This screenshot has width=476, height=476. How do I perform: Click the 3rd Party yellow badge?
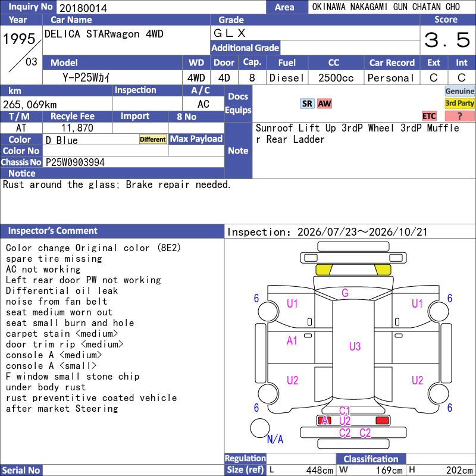pos(459,103)
